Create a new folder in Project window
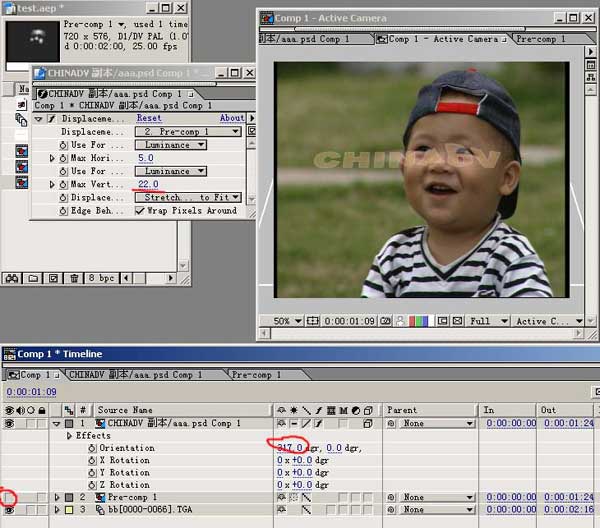 [x=33, y=278]
